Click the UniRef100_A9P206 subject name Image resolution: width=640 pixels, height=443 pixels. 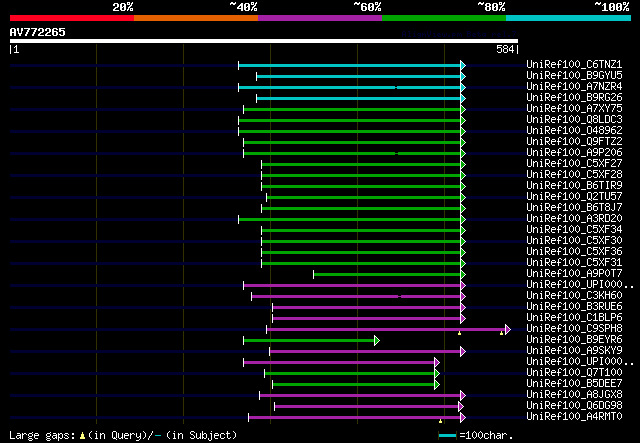click(x=574, y=152)
